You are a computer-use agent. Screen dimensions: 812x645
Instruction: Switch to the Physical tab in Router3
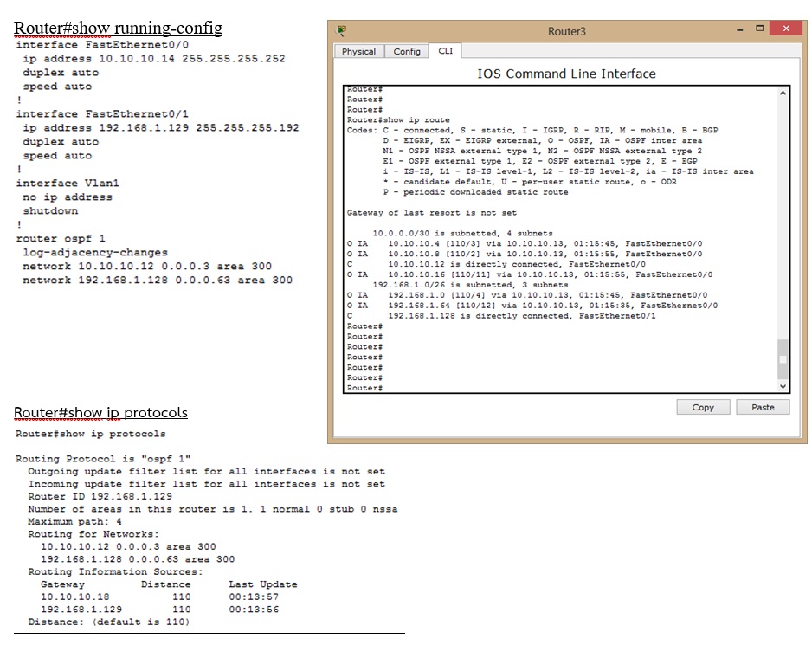tap(359, 51)
